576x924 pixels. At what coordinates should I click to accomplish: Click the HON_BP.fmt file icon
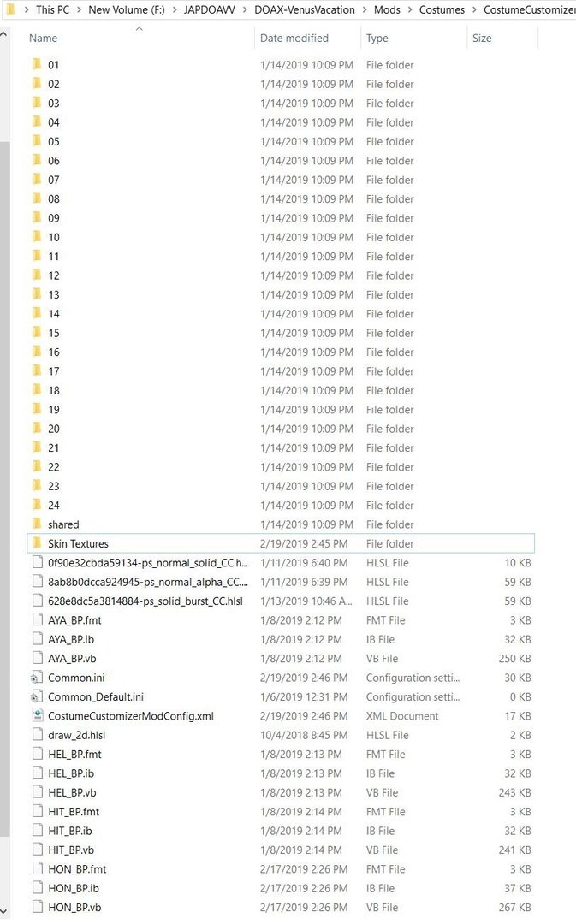tap(37, 869)
